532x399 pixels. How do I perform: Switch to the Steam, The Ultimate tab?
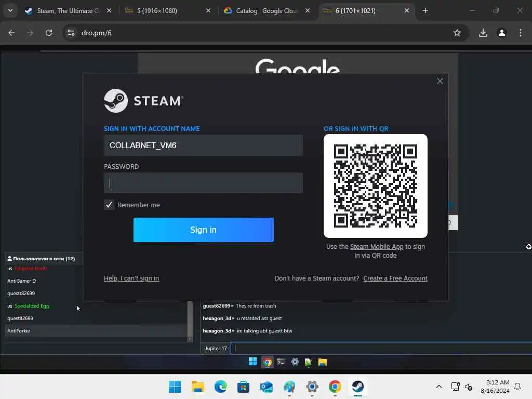coord(68,10)
